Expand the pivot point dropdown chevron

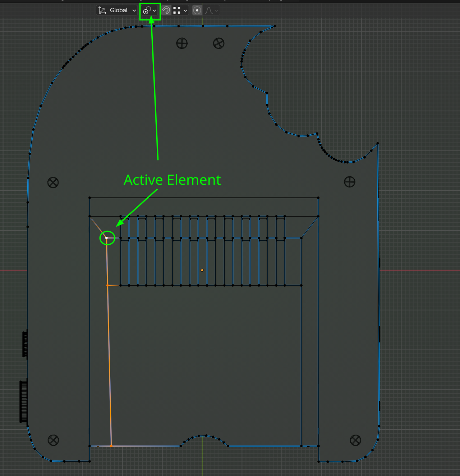pos(154,10)
